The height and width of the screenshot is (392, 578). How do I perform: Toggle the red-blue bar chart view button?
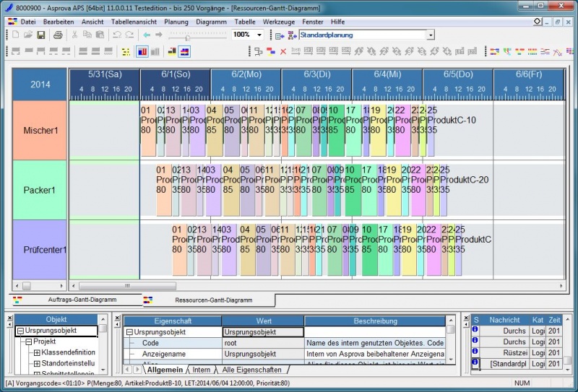click(142, 52)
